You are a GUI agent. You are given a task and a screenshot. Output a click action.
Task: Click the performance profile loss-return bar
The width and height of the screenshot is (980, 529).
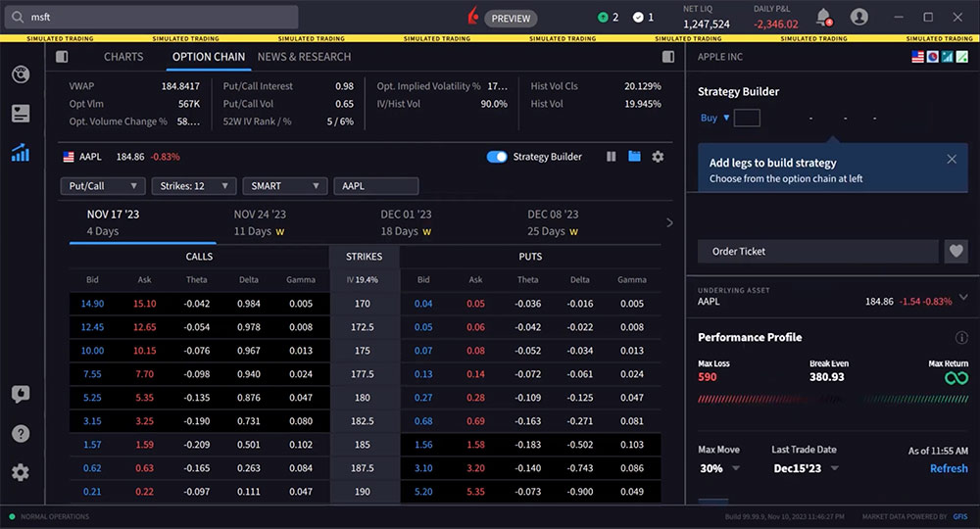click(832, 399)
